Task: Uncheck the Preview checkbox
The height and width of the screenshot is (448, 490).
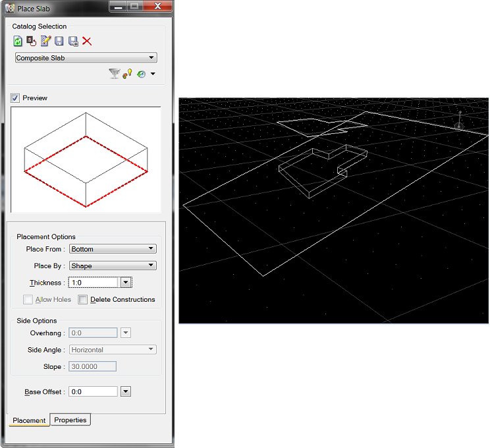Action: tap(15, 98)
